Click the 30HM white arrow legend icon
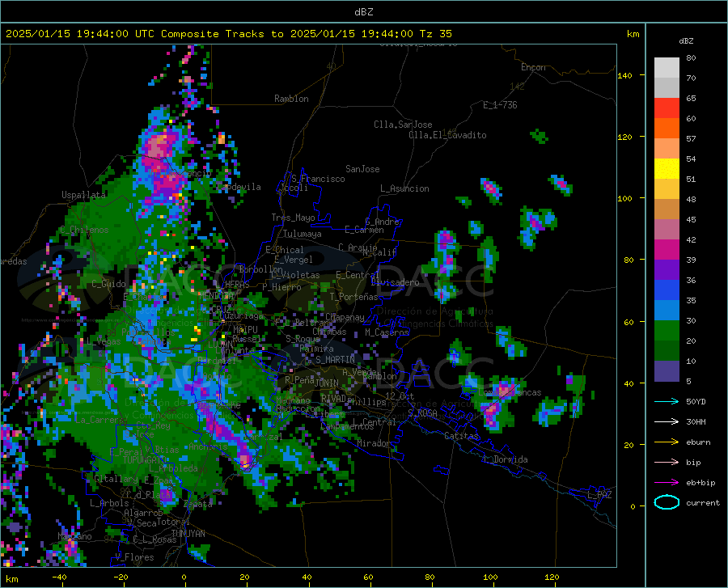The height and width of the screenshot is (588, 728). tap(667, 421)
